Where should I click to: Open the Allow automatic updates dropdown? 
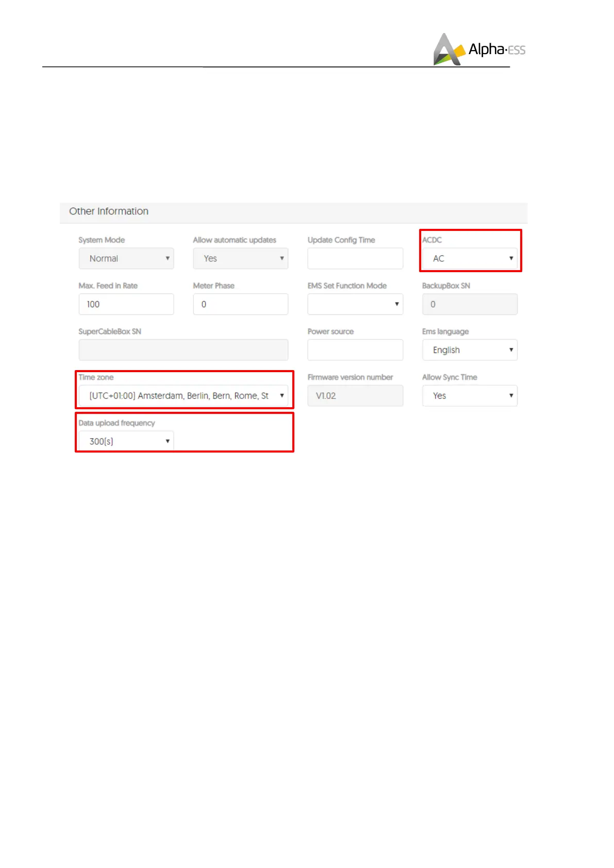[x=241, y=258]
